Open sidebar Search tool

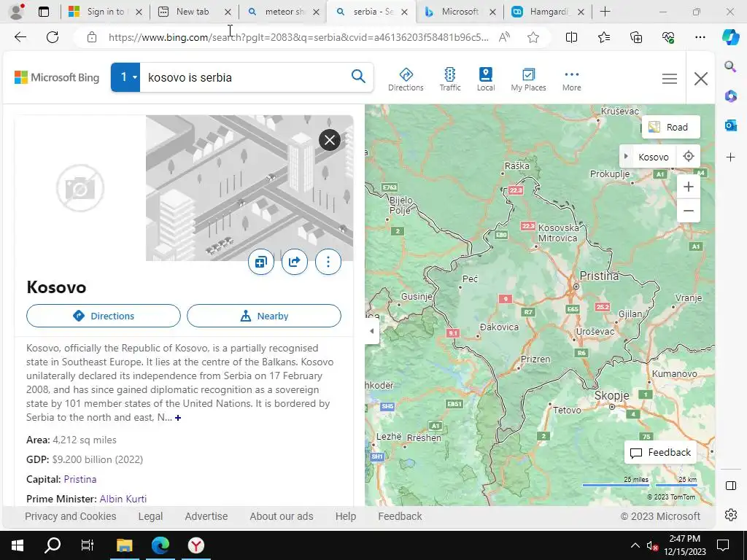pyautogui.click(x=730, y=66)
